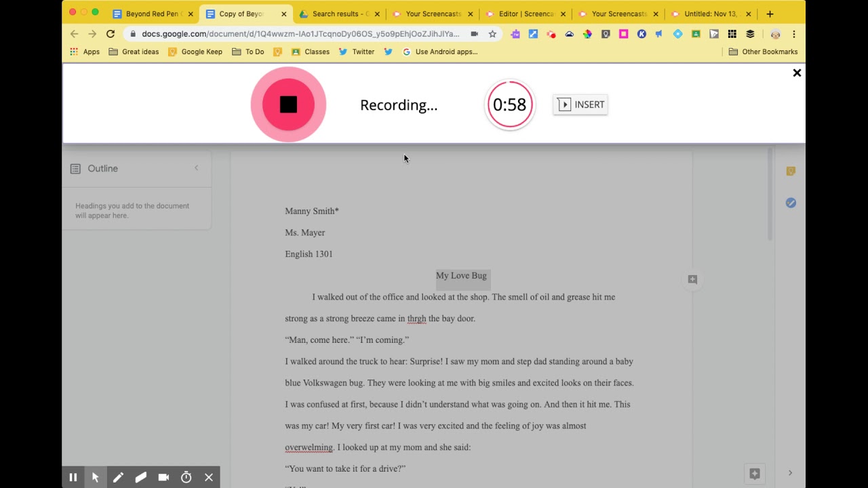Select the pen drawing tool

[118, 477]
